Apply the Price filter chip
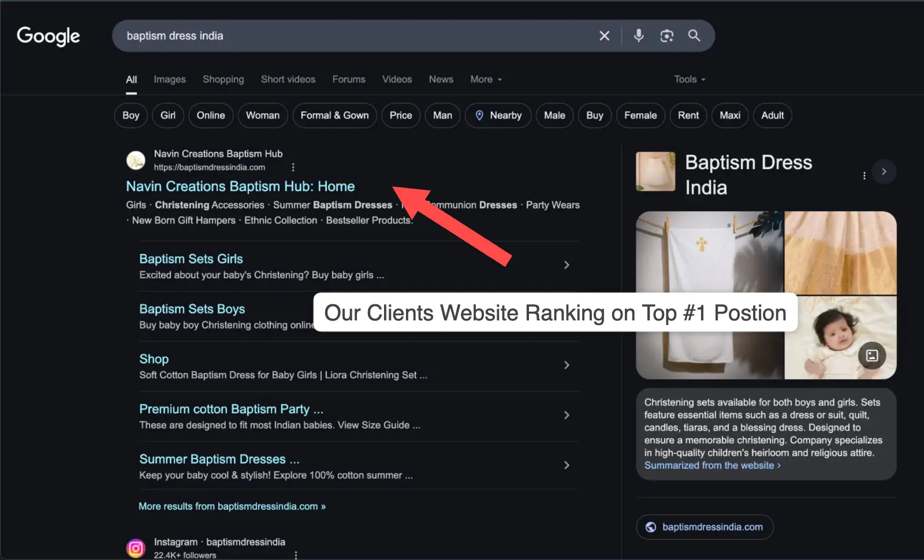924x560 pixels. click(401, 115)
